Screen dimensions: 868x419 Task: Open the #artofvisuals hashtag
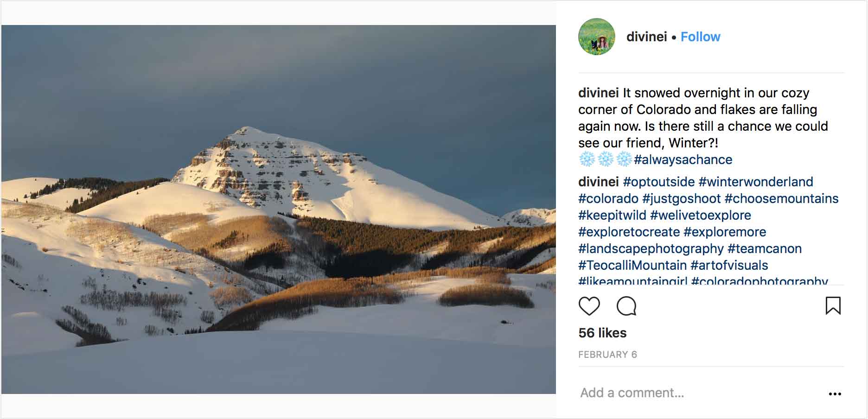729,266
